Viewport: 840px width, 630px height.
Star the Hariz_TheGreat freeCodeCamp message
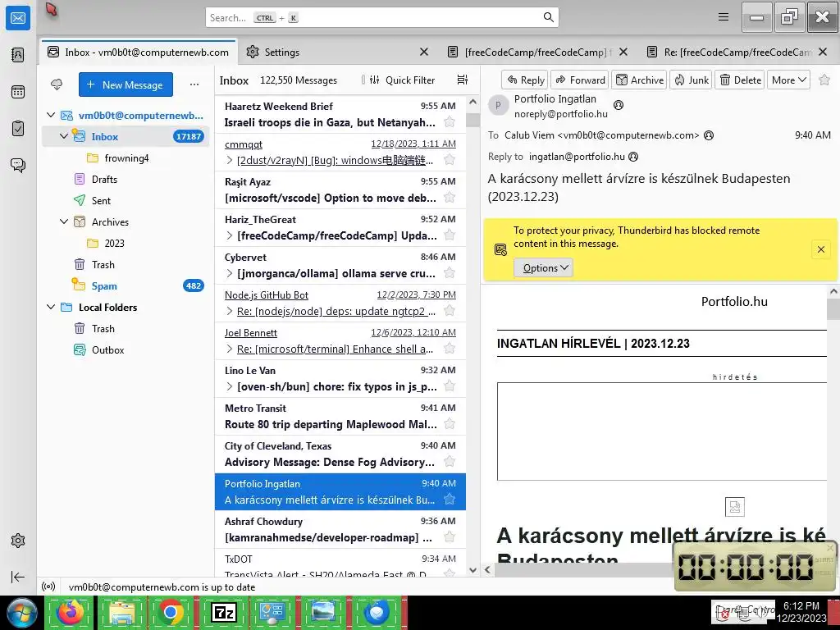click(x=450, y=235)
